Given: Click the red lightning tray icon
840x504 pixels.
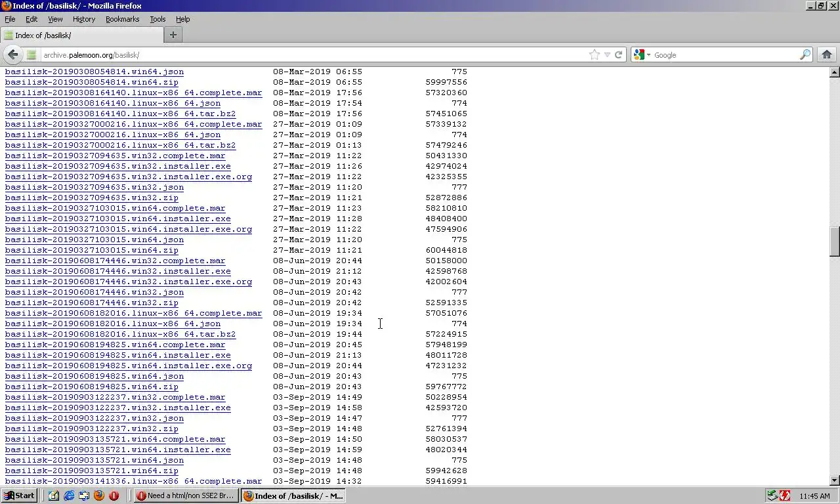Looking at the screenshot, I should pyautogui.click(x=784, y=495).
